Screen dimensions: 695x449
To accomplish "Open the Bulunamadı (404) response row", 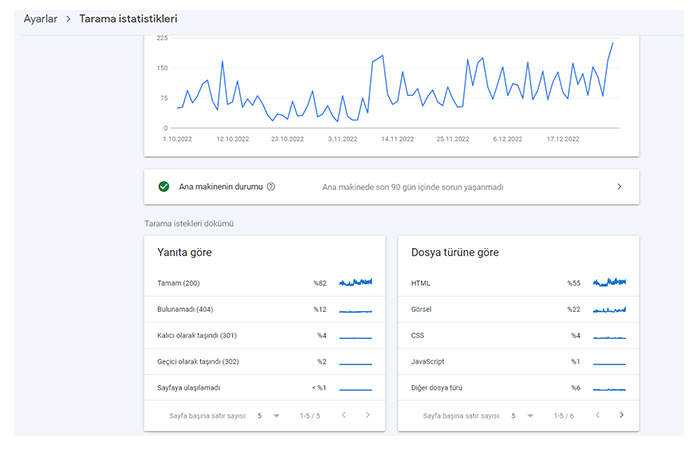I will (x=186, y=309).
